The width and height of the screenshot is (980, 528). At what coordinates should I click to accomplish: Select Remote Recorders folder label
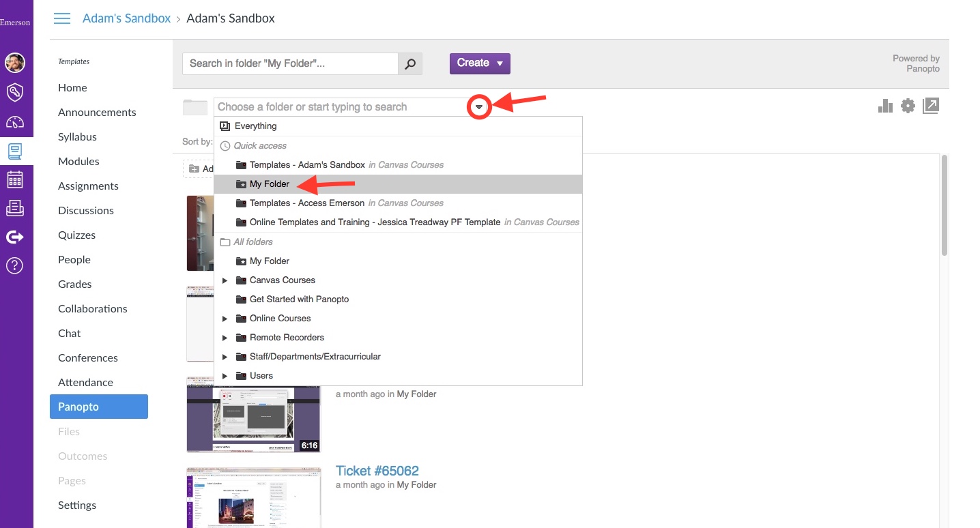tap(287, 338)
